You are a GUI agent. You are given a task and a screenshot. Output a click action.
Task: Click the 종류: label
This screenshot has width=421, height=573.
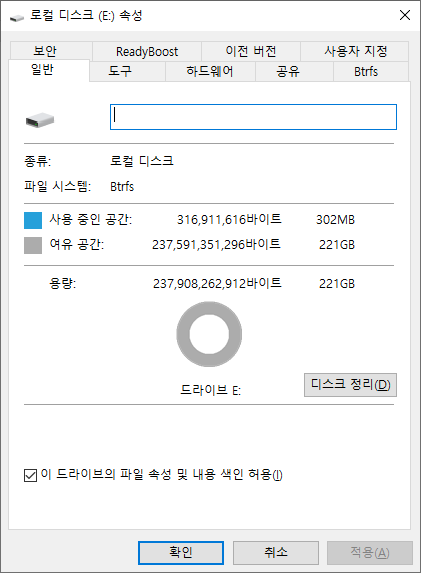click(x=38, y=161)
